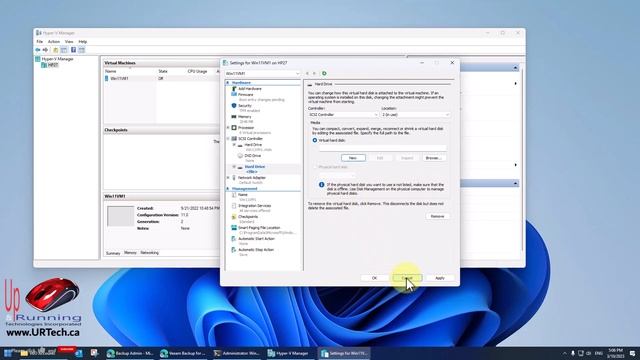The width and height of the screenshot is (640, 360).
Task: Open the Help menu in Hyper-V Manager
Action: [x=83, y=42]
